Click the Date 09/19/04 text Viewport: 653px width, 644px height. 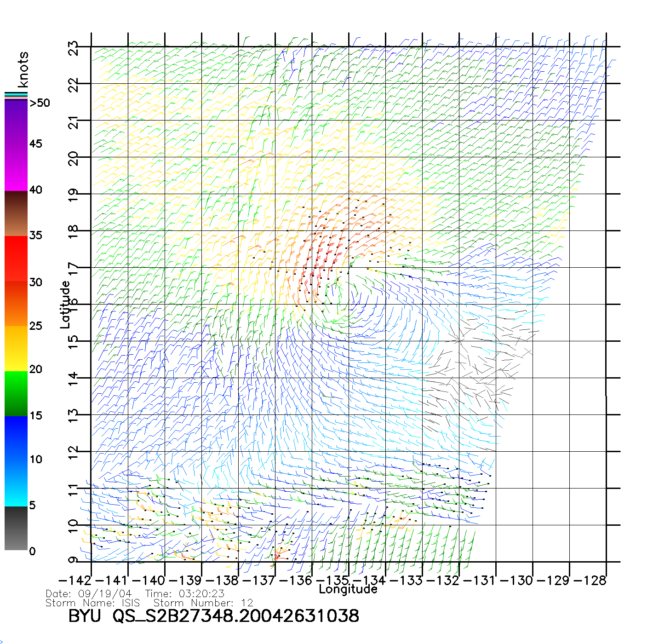(x=88, y=594)
